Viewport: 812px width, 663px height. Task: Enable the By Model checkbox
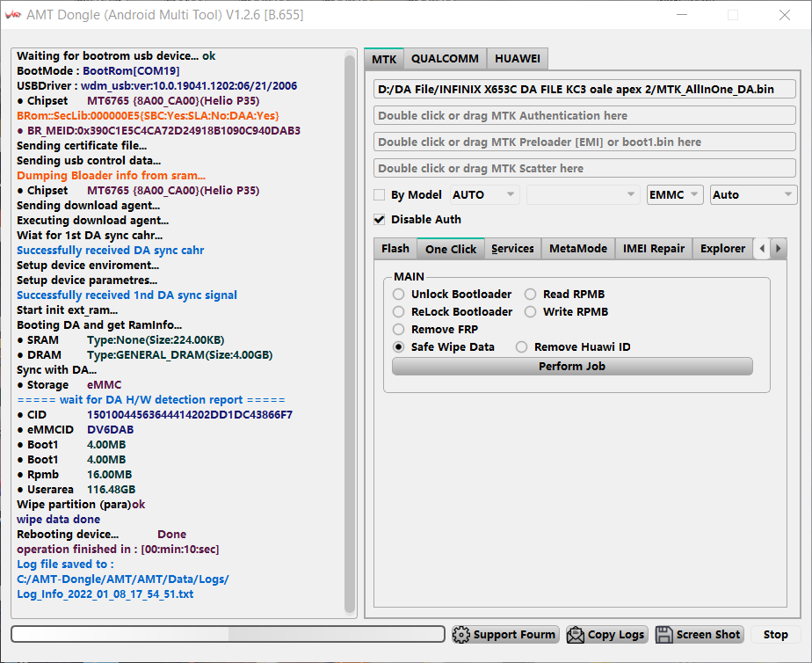coord(379,195)
